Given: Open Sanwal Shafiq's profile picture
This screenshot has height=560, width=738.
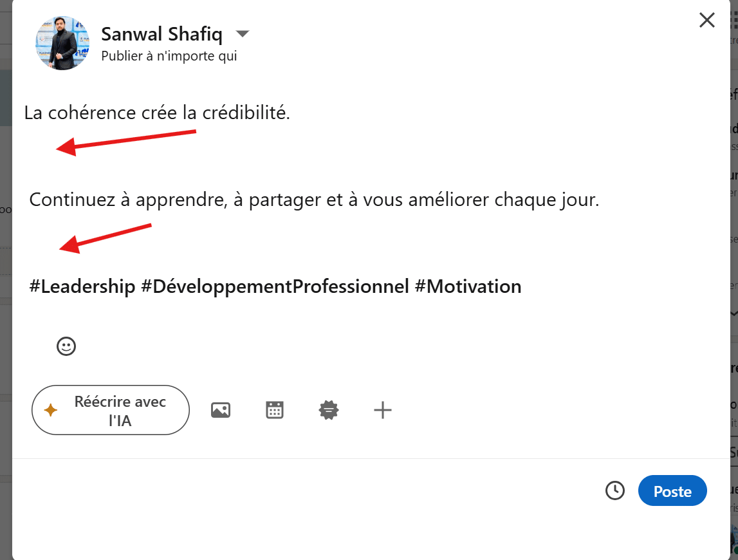Looking at the screenshot, I should tap(62, 42).
